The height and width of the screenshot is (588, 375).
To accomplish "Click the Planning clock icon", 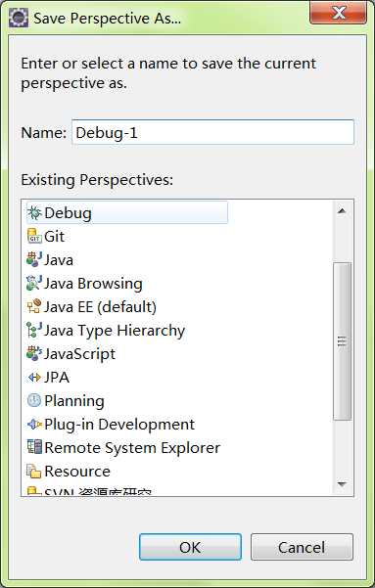I will [34, 400].
